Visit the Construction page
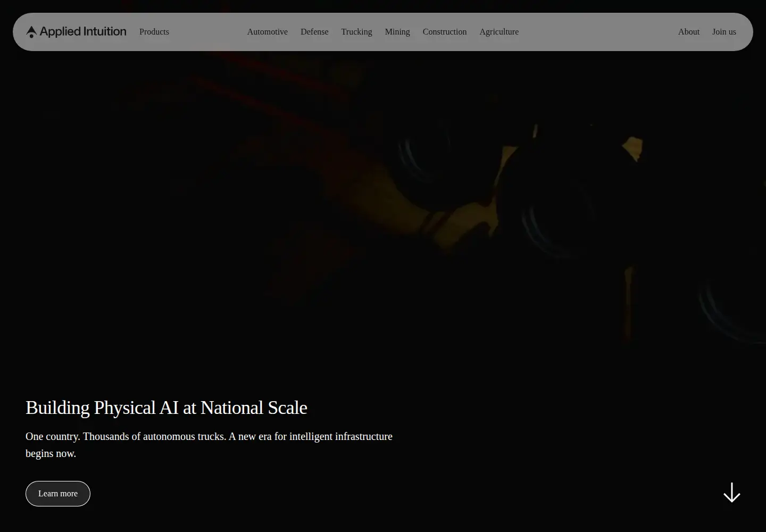Image resolution: width=766 pixels, height=532 pixels. pyautogui.click(x=445, y=32)
